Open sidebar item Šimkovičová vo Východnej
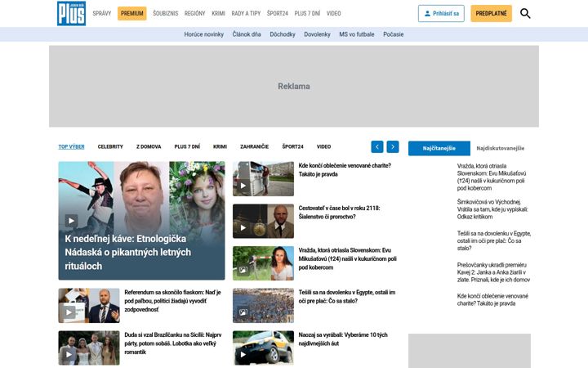 coord(492,209)
